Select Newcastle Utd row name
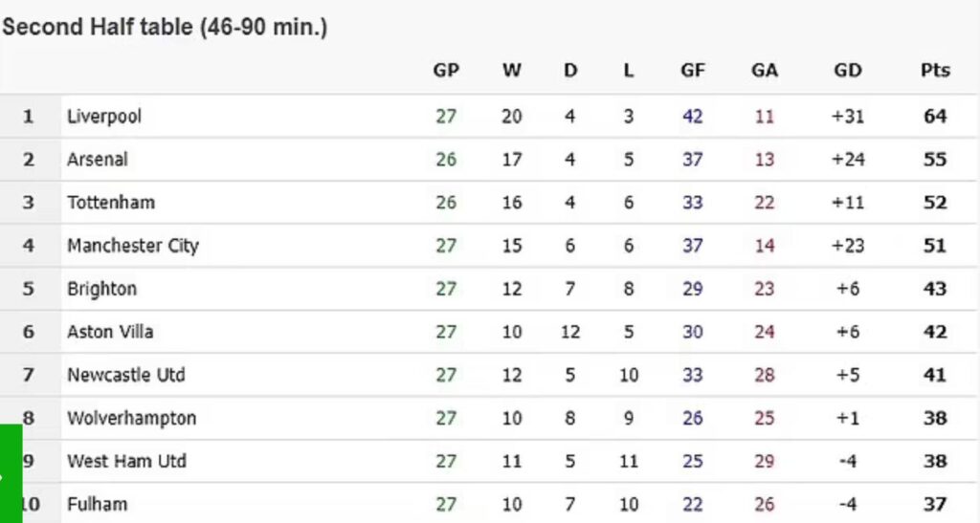 pos(126,375)
